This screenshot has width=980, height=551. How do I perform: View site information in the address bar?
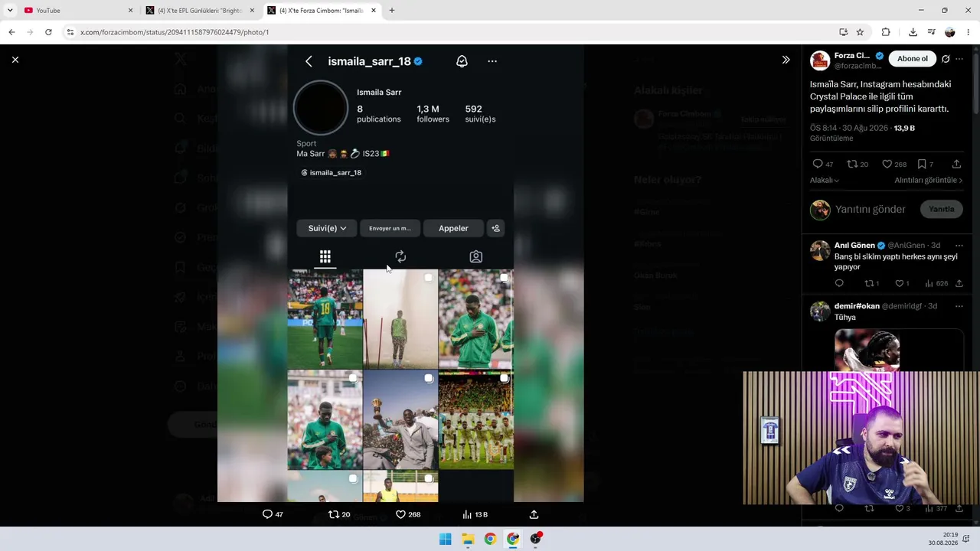coord(70,32)
